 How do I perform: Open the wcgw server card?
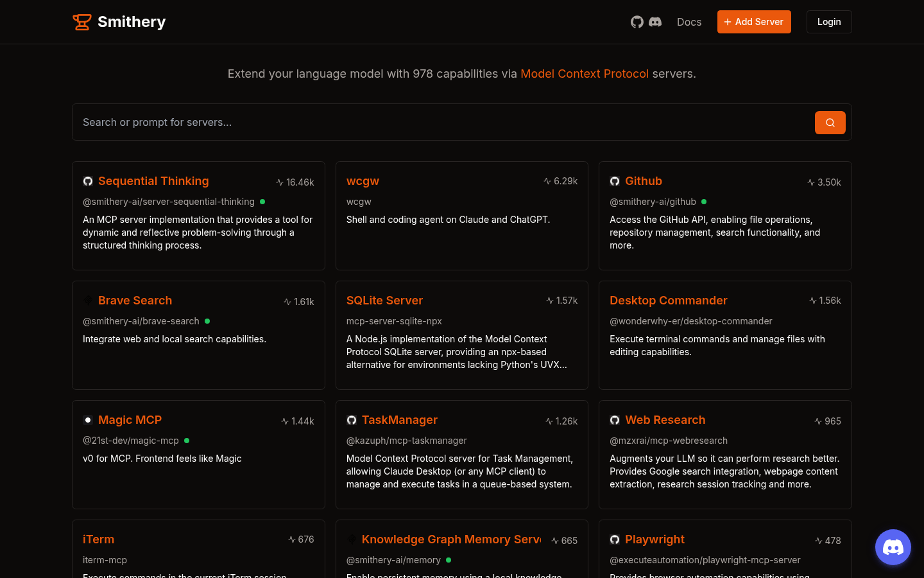[363, 181]
